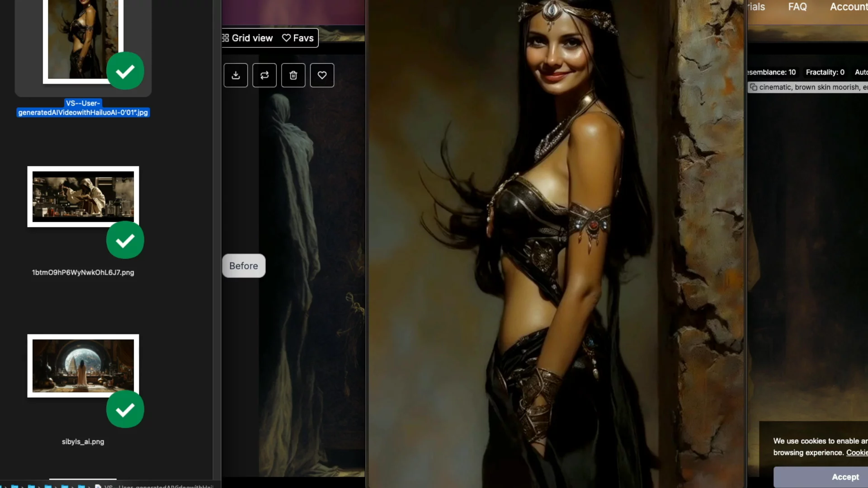Open the Account menu item

[849, 7]
